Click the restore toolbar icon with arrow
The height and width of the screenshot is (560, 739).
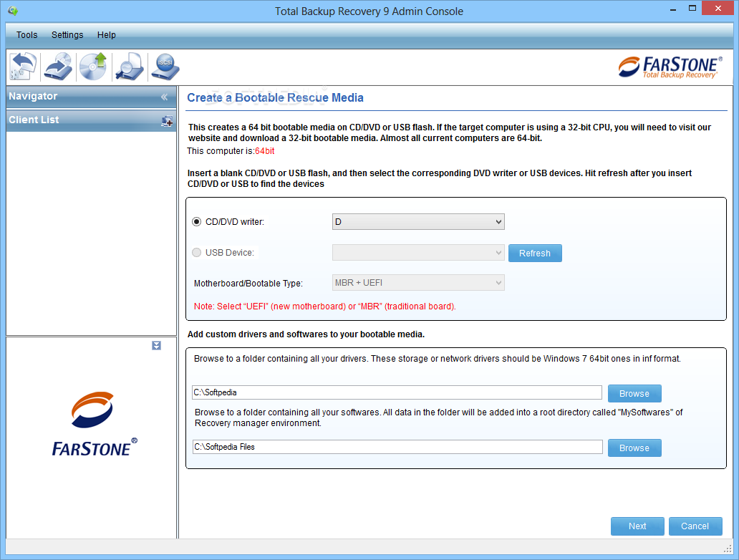coord(58,67)
